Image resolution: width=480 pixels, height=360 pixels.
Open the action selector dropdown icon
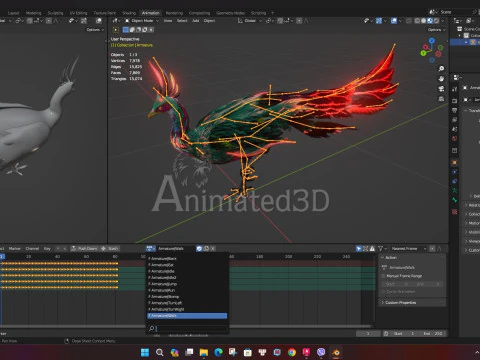(x=151, y=248)
